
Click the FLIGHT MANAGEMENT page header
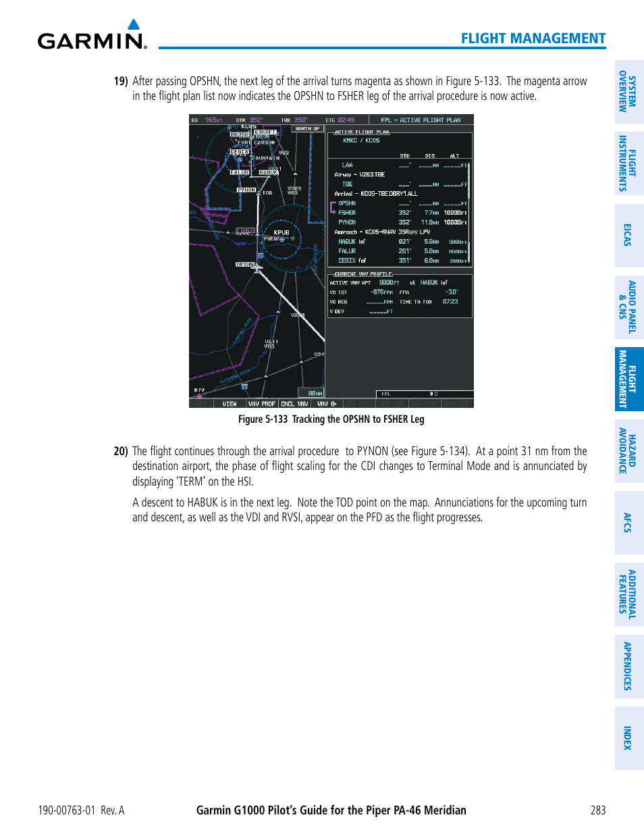(533, 38)
